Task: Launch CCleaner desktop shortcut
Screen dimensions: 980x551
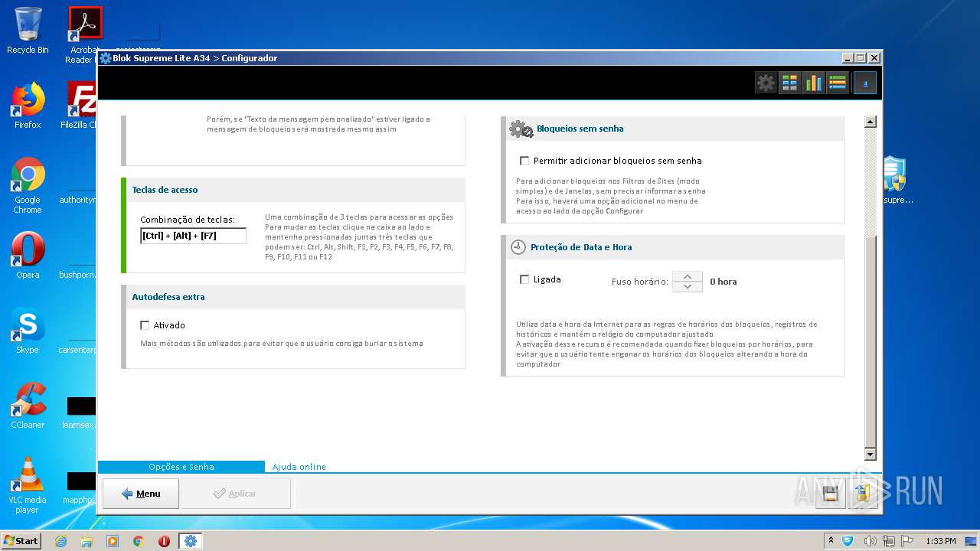Action: pos(28,406)
